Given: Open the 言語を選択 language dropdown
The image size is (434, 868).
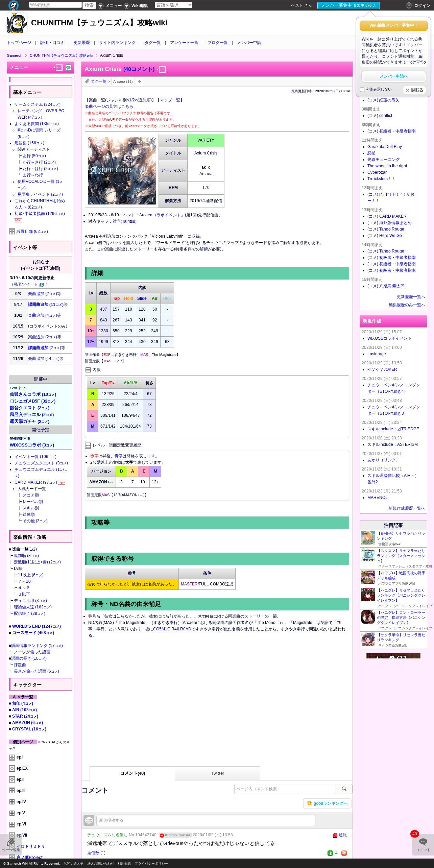Looking at the screenshot, I should click(173, 5).
